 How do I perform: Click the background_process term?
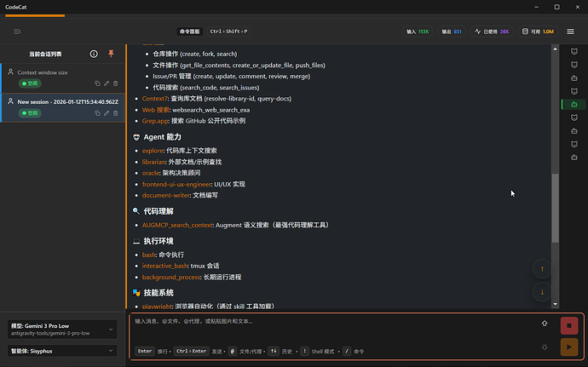coord(171,277)
